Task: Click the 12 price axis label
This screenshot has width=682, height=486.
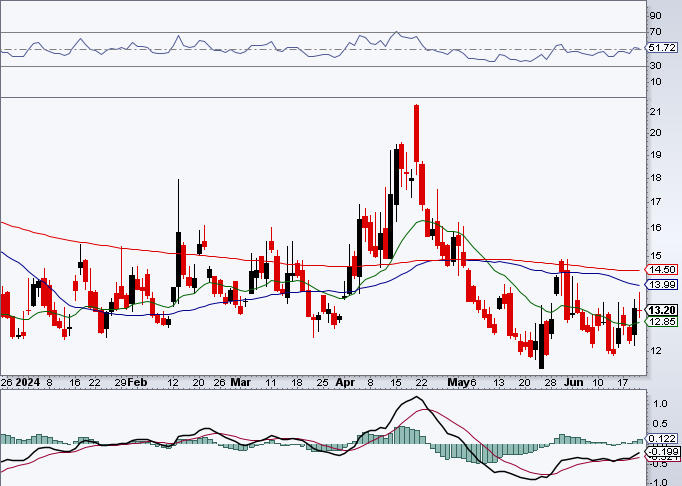Action: tap(655, 350)
